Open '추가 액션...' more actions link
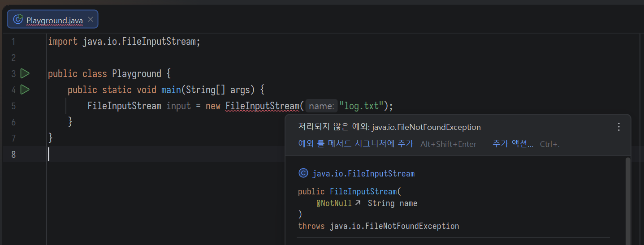 pos(513,144)
